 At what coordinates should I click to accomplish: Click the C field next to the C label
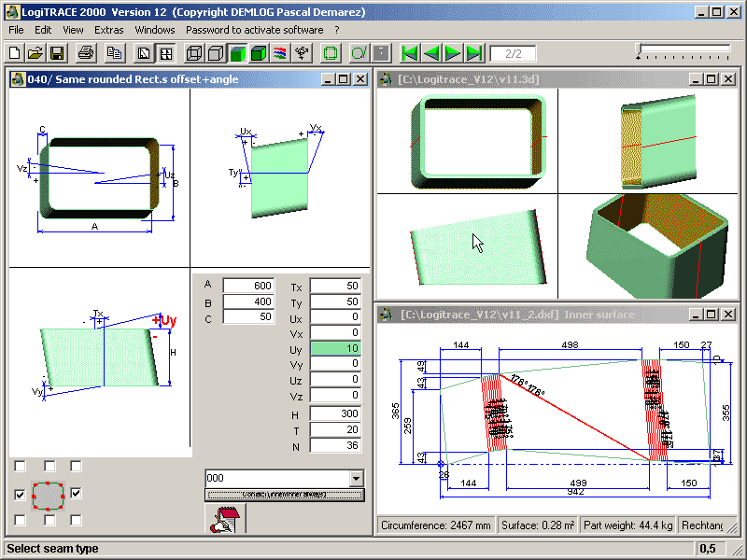click(248, 317)
